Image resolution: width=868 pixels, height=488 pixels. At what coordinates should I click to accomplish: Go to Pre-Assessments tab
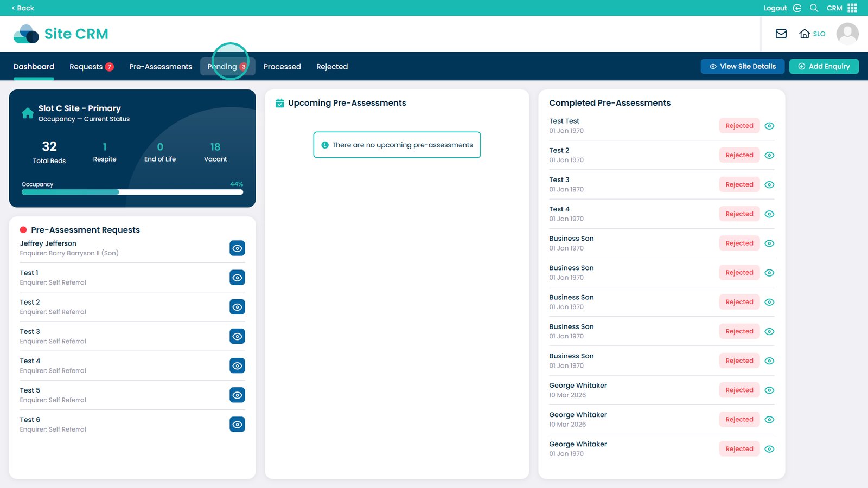coord(161,67)
